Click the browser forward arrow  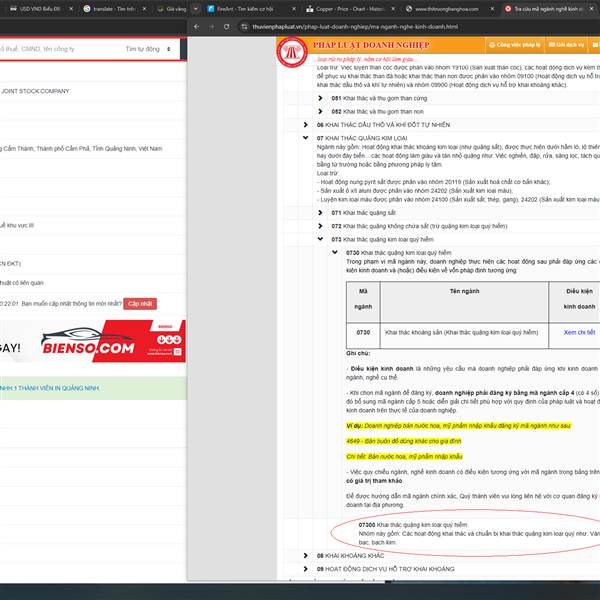tap(212, 27)
